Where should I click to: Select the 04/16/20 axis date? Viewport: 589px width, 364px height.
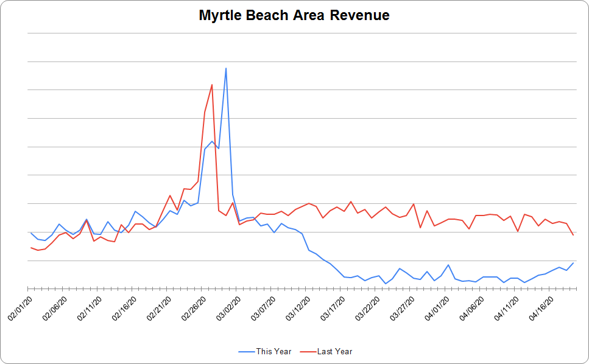pyautogui.click(x=541, y=309)
